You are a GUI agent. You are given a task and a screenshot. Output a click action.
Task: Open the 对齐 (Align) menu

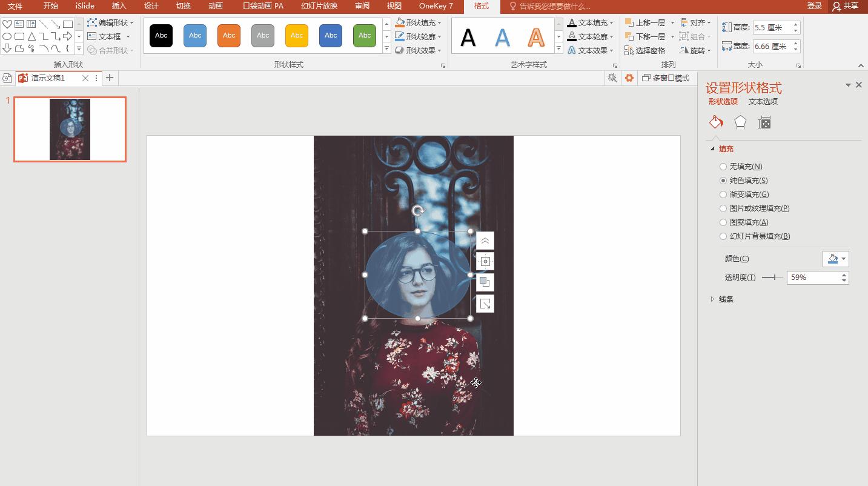(695, 22)
